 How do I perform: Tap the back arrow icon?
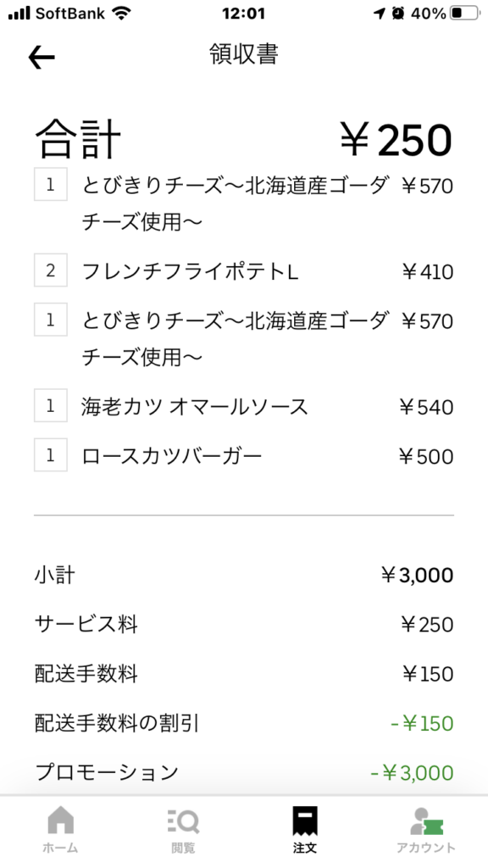(x=42, y=58)
